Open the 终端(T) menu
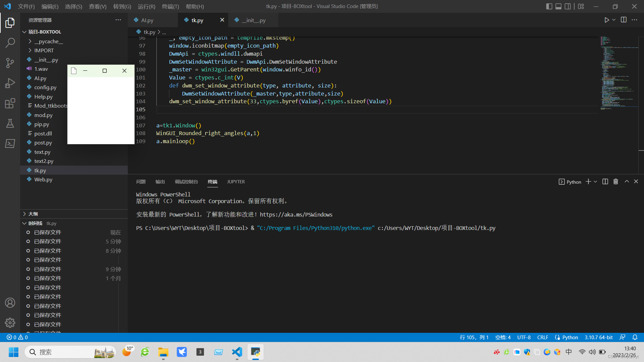644x362 pixels. [170, 6]
